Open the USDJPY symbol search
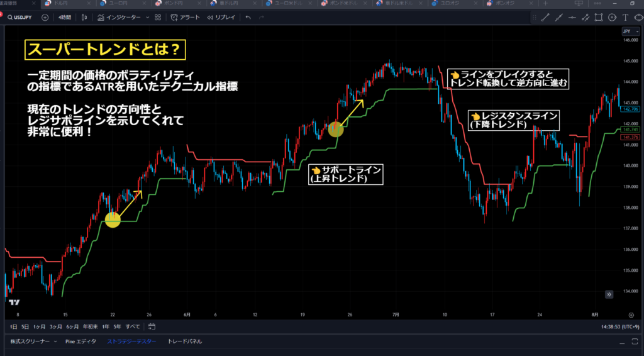This screenshot has height=356, width=644. click(19, 18)
